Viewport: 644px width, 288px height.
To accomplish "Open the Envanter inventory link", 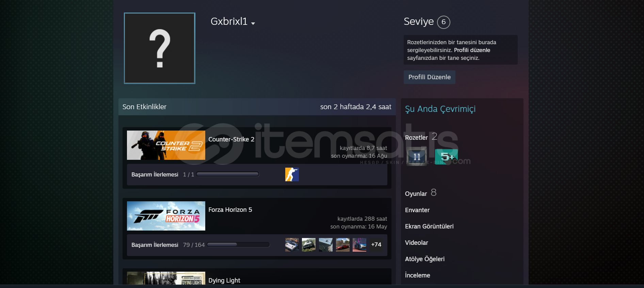I will tap(417, 210).
